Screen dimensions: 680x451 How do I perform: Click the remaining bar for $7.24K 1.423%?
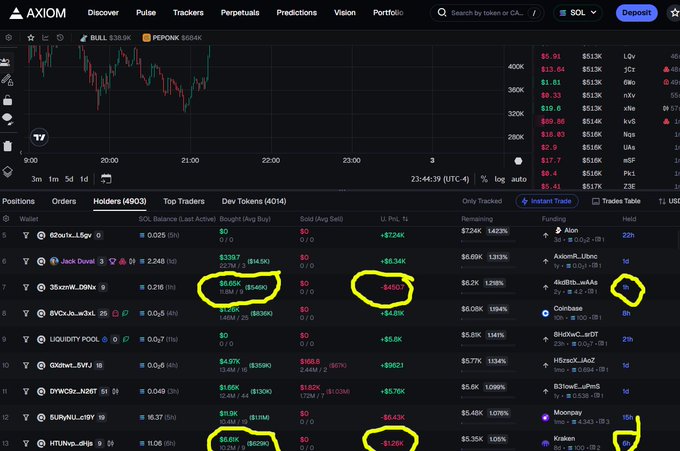tap(487, 240)
